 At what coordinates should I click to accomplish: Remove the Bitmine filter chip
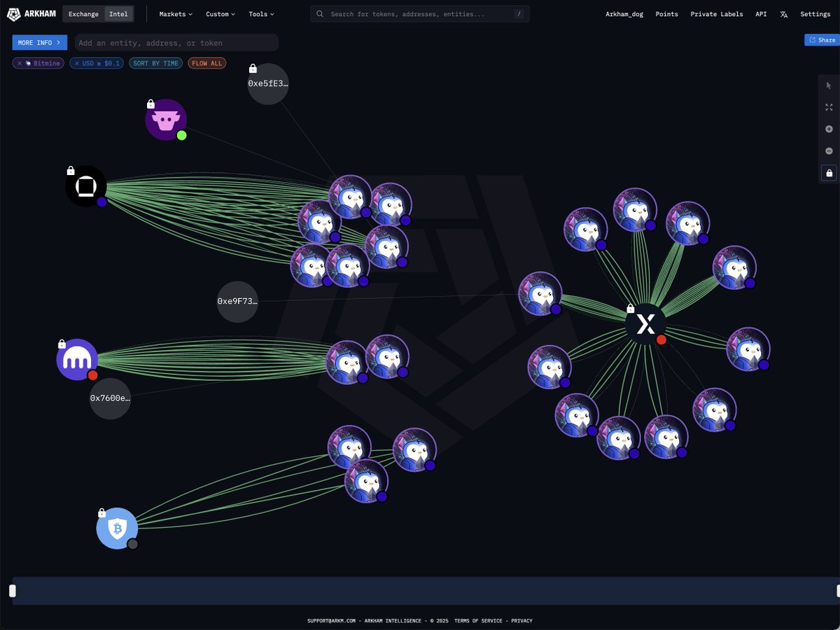[19, 63]
